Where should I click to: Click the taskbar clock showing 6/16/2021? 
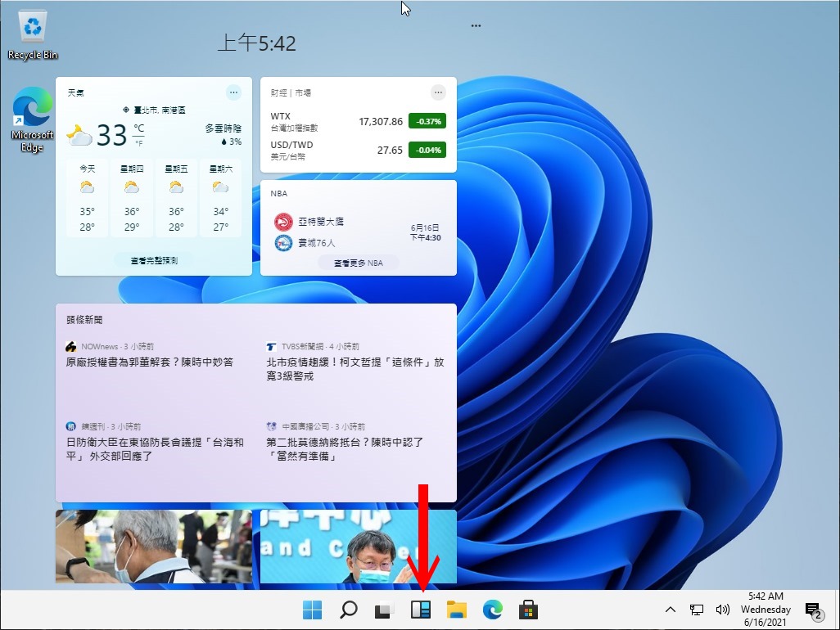click(765, 609)
